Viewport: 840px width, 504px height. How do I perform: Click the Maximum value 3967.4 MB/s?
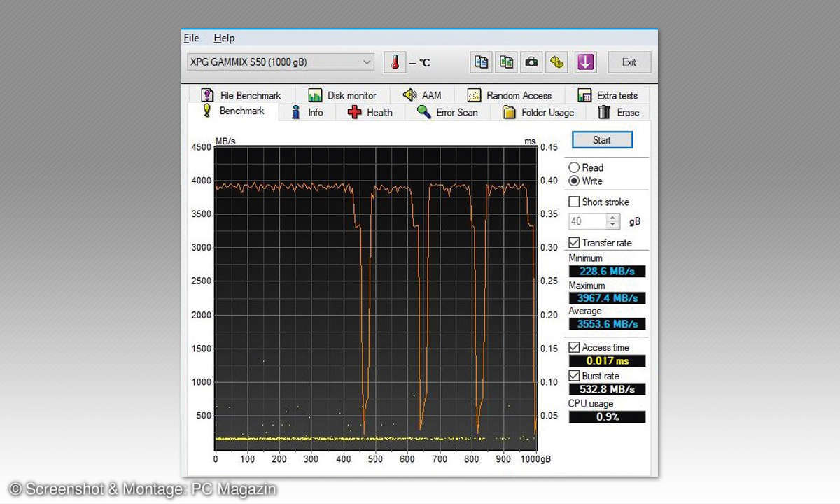(x=607, y=298)
